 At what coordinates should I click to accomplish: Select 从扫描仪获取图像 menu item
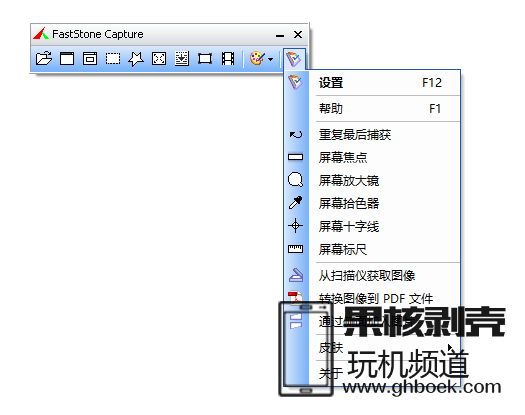384,276
